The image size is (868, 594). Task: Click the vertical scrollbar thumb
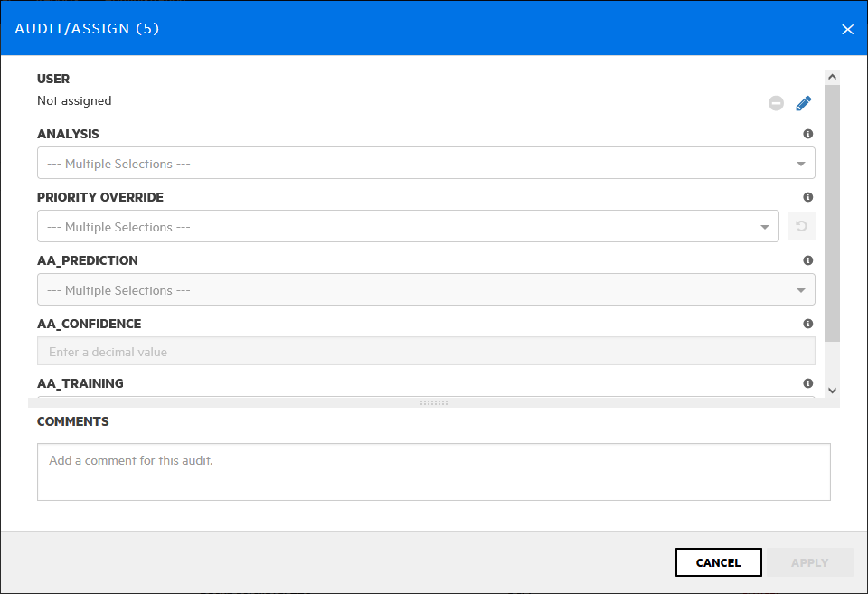click(x=833, y=212)
